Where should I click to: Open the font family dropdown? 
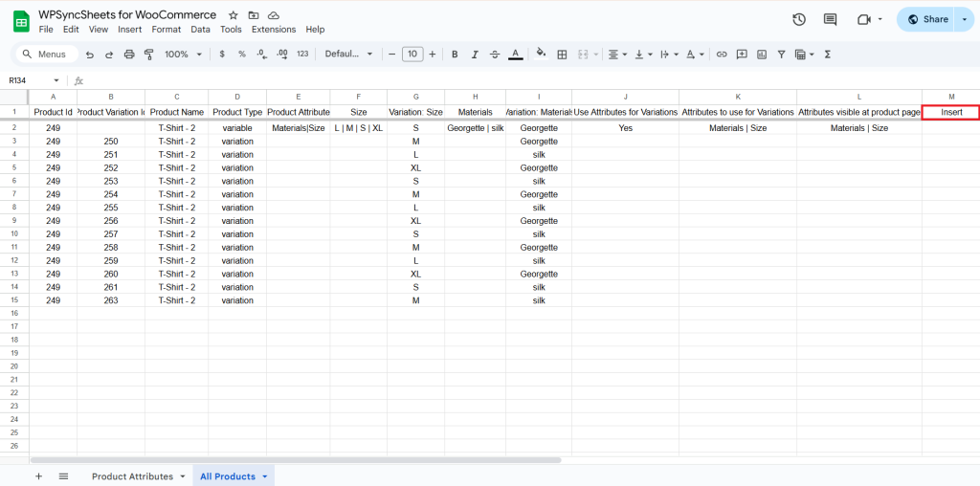tap(348, 55)
